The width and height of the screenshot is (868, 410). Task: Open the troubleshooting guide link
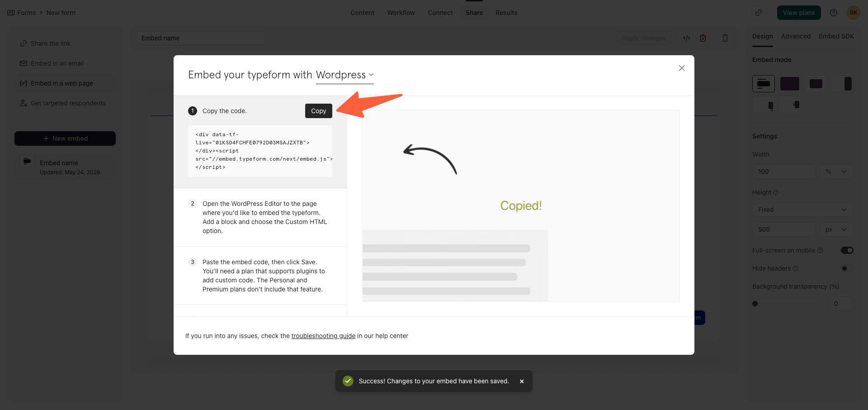[x=323, y=336]
